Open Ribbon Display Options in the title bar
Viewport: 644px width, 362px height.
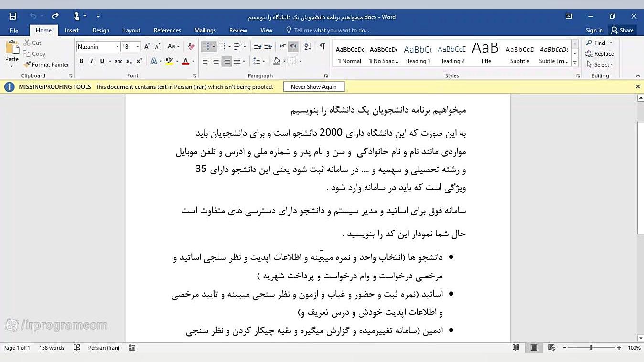569,16
